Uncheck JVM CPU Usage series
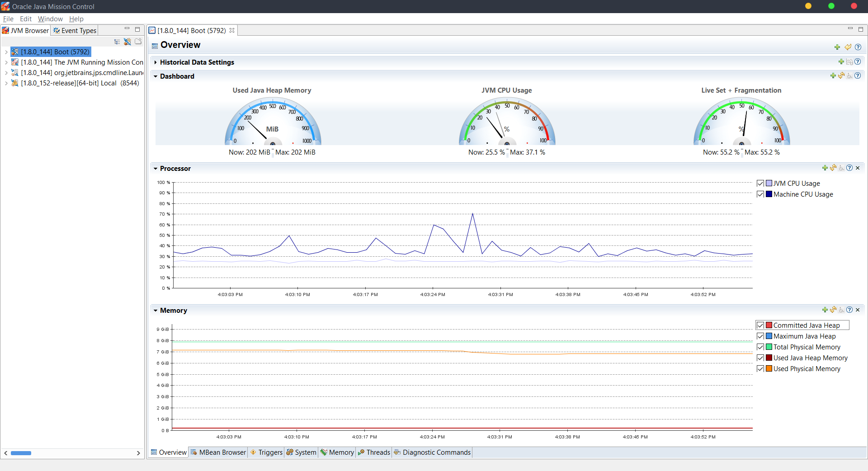Image resolution: width=868 pixels, height=471 pixels. (760, 184)
